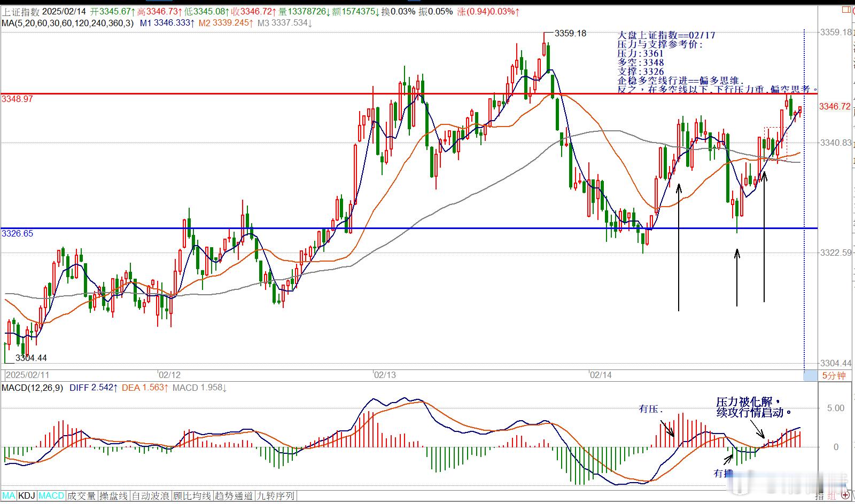Viewport: 855px width, 504px height.
Task: Click the 额1574375 turnover value
Action: tap(355, 11)
